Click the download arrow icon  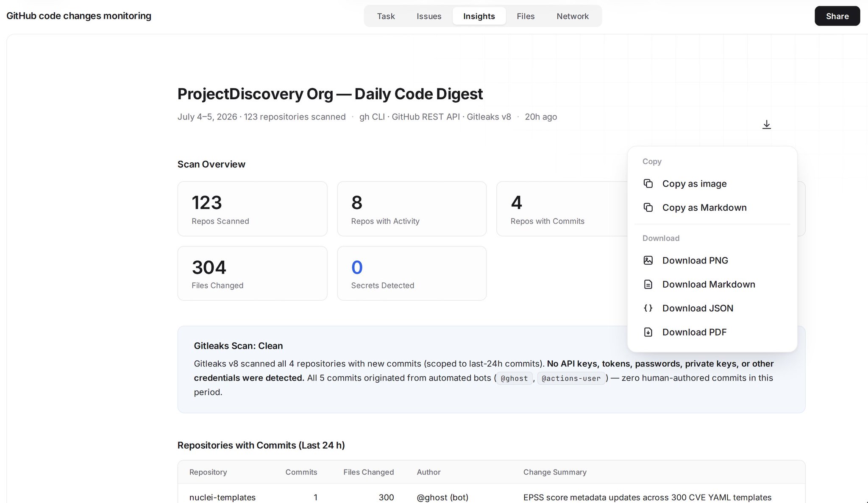[766, 125]
